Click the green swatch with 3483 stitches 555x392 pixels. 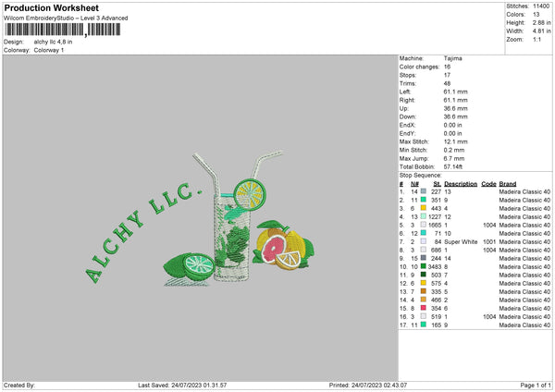pos(424,266)
